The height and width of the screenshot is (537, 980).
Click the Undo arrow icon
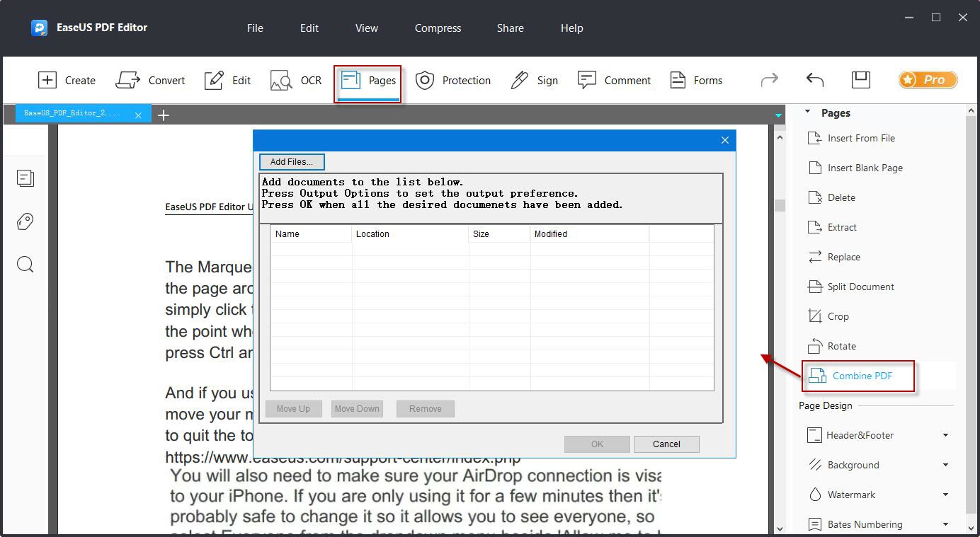pyautogui.click(x=814, y=80)
